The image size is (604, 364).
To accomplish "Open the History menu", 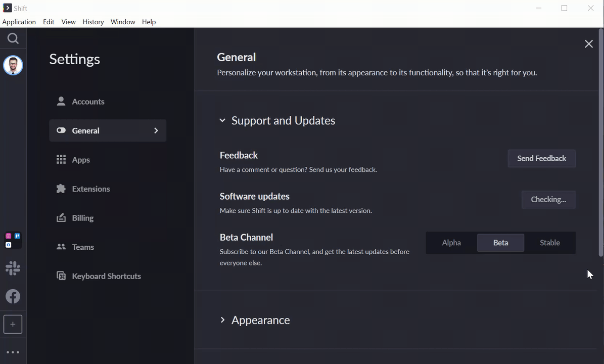I will tap(93, 22).
